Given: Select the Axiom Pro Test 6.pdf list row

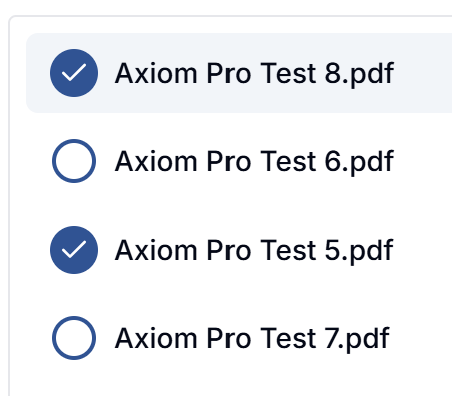Looking at the screenshot, I should [239, 161].
